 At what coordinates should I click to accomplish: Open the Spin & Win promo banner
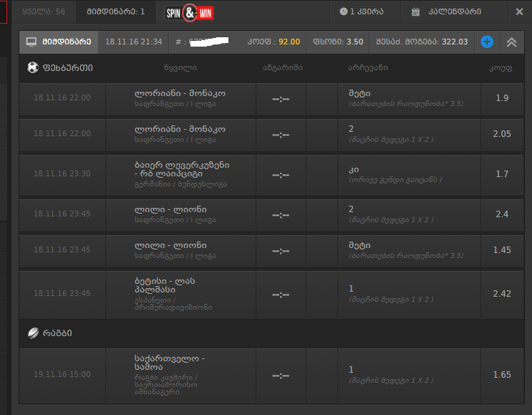[189, 13]
